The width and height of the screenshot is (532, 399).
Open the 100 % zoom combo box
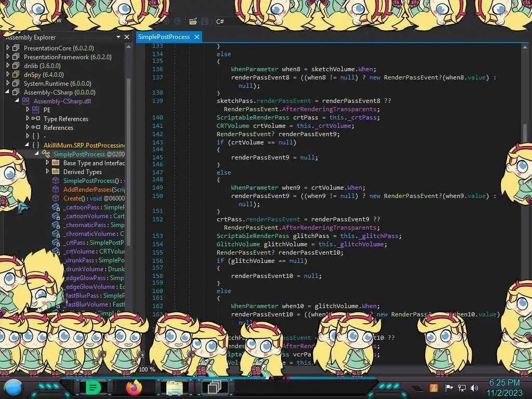click(148, 369)
